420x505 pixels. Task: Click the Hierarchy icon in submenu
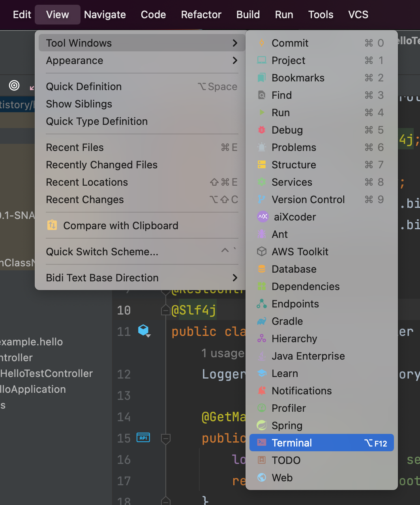coord(261,338)
